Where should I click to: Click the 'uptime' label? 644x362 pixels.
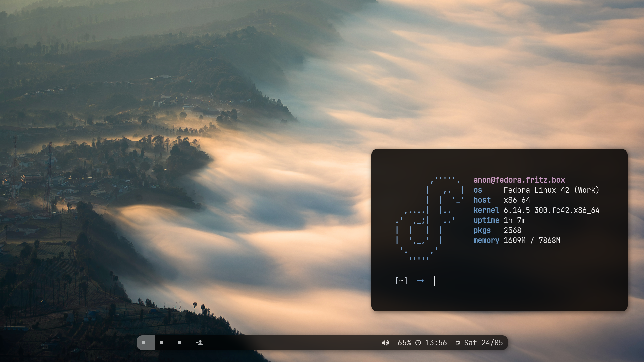[486, 220]
